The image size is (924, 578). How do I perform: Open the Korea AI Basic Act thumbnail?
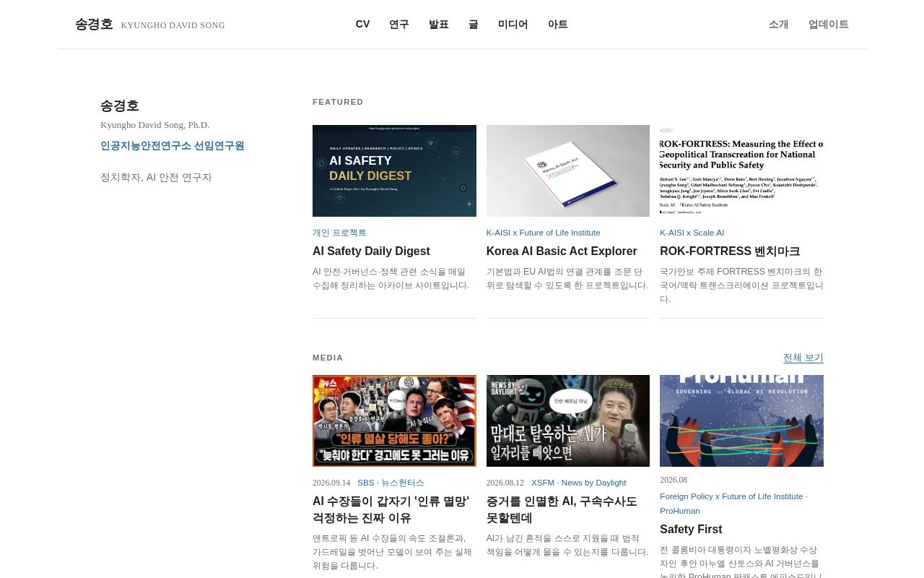tap(568, 171)
